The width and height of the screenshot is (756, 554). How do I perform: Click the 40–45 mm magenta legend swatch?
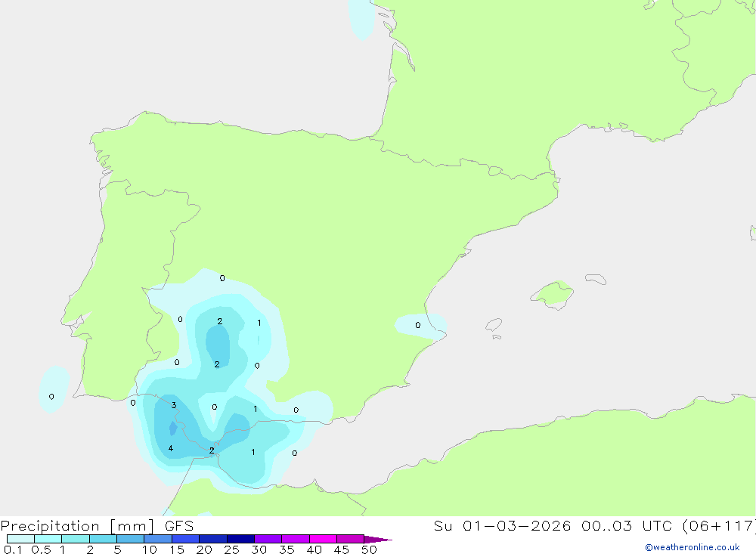[x=323, y=539]
